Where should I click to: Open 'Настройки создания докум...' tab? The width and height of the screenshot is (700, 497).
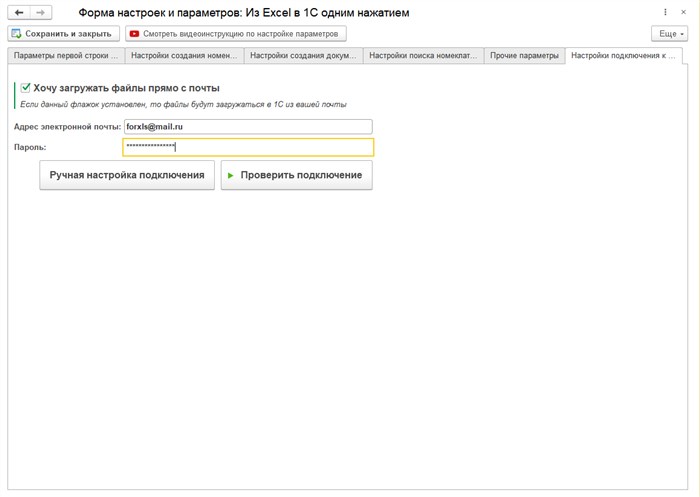click(x=303, y=56)
